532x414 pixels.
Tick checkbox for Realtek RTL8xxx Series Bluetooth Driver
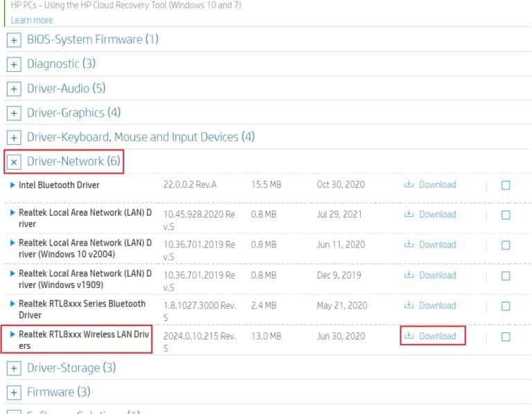[506, 306]
